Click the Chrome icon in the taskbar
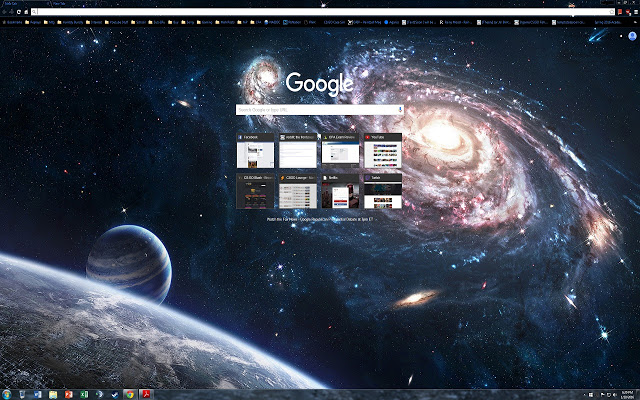640x400 pixels. pos(130,394)
